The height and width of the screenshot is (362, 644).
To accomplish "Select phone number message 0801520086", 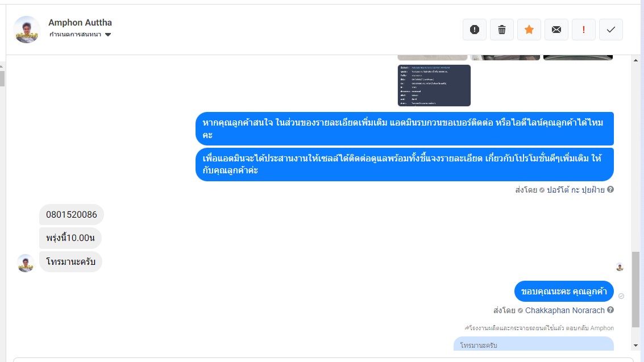I will [x=72, y=215].
